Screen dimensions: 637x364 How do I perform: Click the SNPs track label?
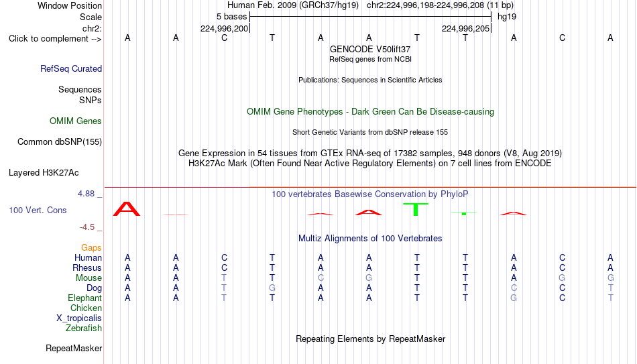(91, 100)
